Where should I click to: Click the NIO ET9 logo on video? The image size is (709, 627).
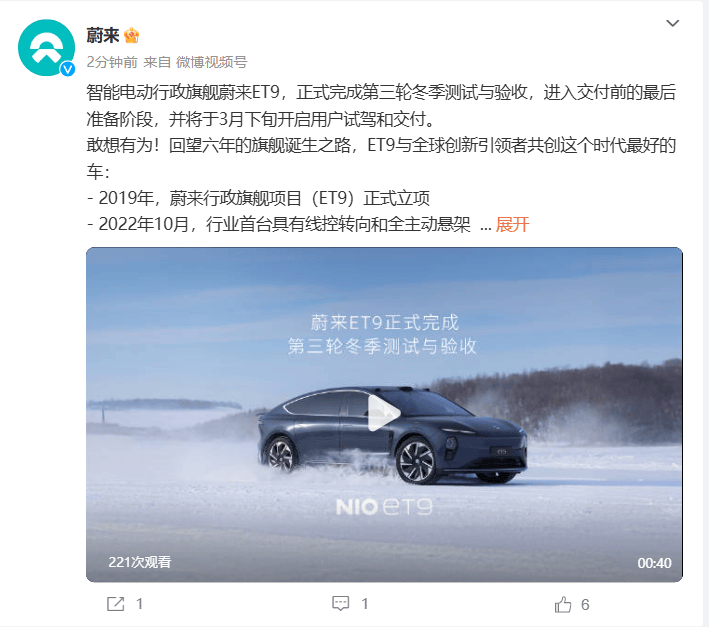[x=384, y=507]
